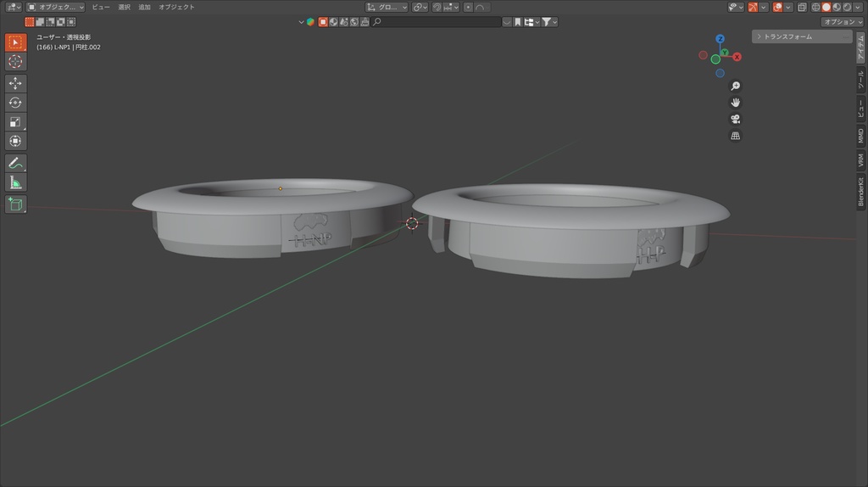Toggle show overlays button
This screenshot has width=868, height=487.
(x=778, y=7)
